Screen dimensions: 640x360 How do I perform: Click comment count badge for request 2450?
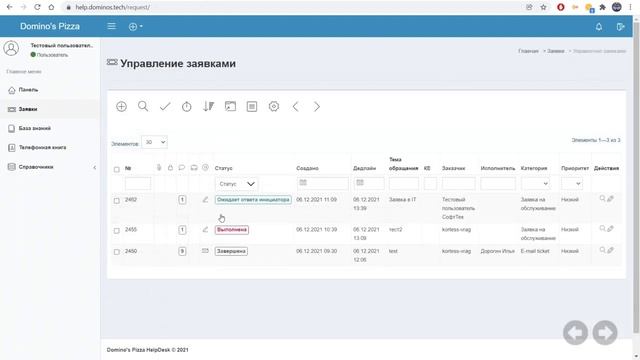[182, 251]
